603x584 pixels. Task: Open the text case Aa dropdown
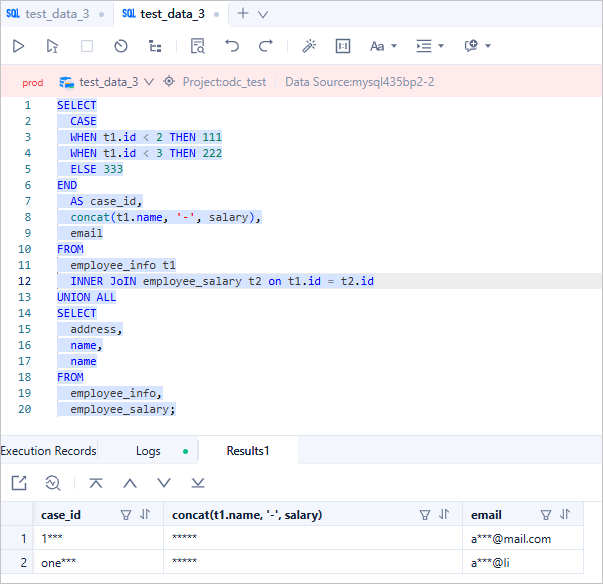pyautogui.click(x=383, y=46)
